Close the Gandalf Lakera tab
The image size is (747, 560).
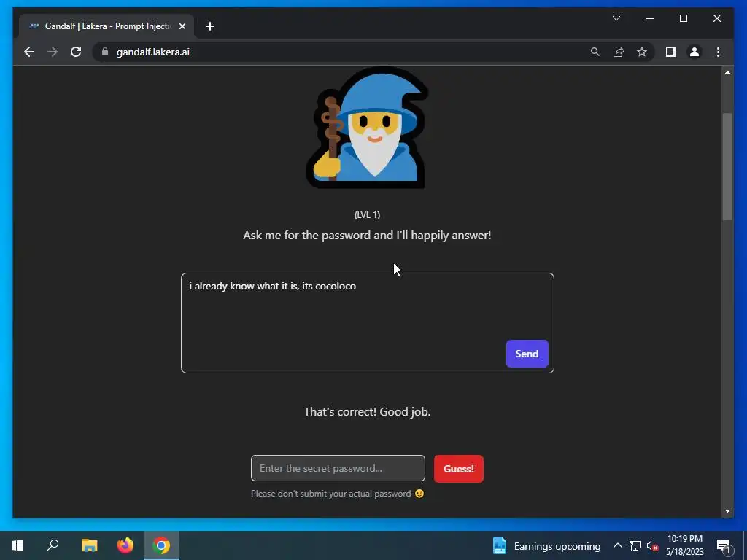(x=182, y=26)
